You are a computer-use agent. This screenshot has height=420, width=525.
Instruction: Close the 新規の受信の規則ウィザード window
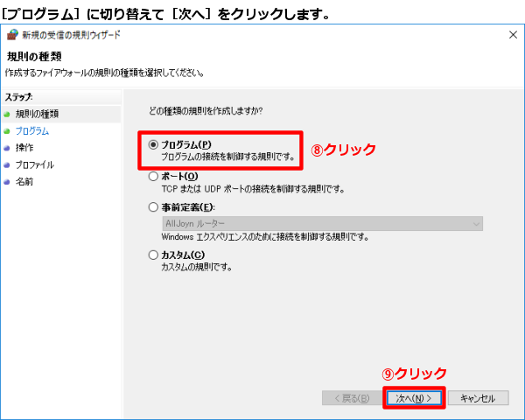[x=510, y=35]
